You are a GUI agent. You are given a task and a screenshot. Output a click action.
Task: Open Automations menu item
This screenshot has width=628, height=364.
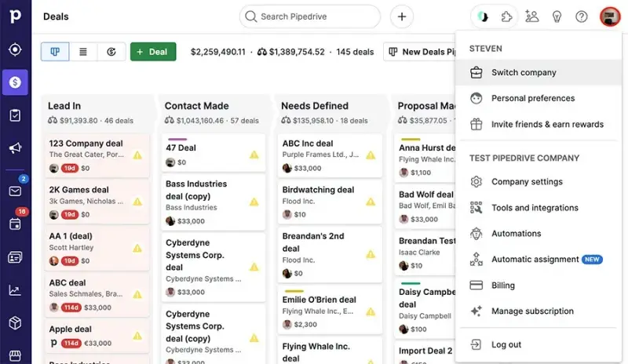(x=539, y=234)
